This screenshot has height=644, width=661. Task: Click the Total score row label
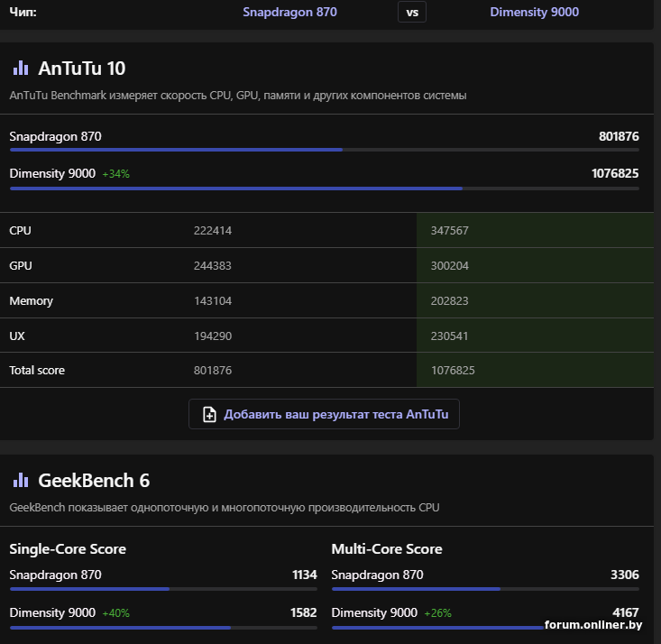[x=37, y=371]
